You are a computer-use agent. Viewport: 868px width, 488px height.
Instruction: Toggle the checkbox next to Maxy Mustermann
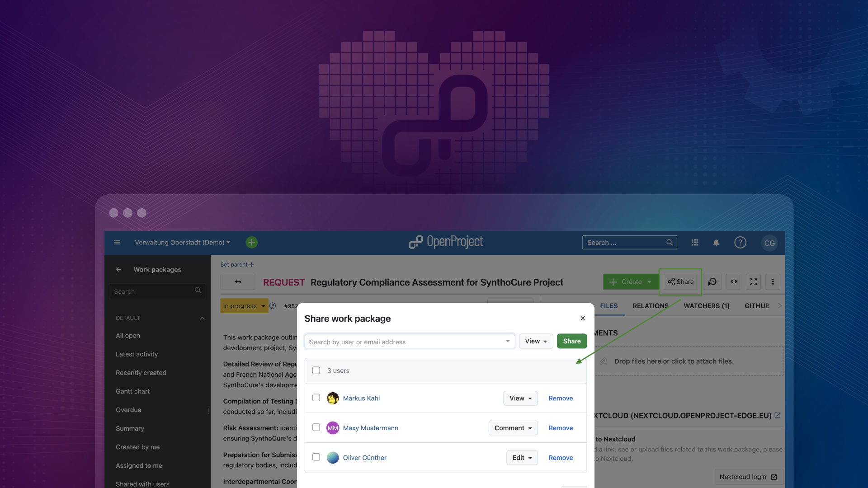click(x=316, y=428)
